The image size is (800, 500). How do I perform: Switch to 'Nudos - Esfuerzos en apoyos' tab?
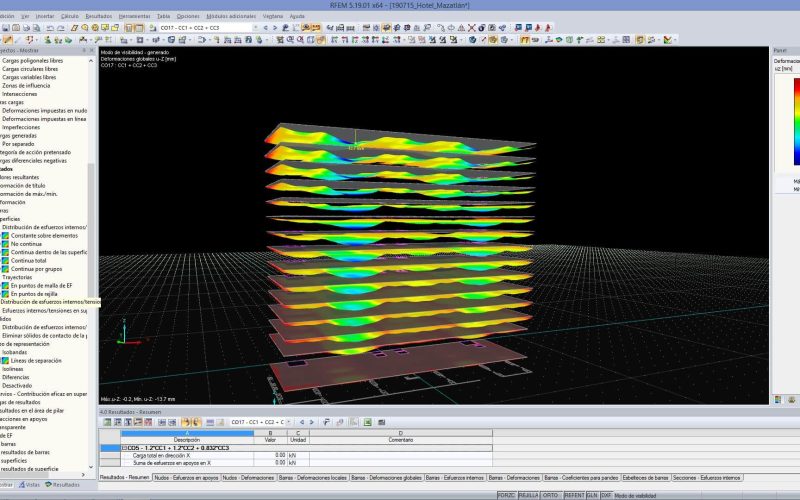click(186, 478)
